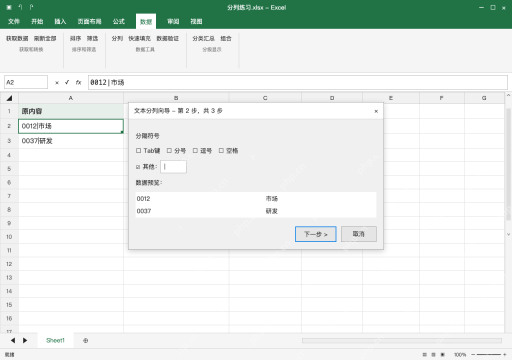Click 研发 in the data preview
This screenshot has width=512, height=360.
tap(272, 211)
